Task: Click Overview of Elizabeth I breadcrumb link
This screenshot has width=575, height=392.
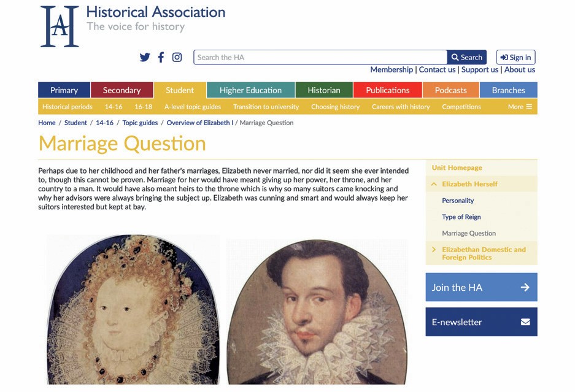Action: tap(198, 123)
